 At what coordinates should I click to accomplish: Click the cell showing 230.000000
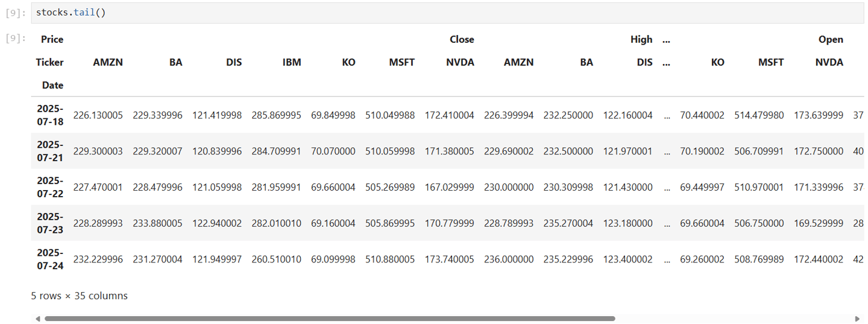[509, 187]
